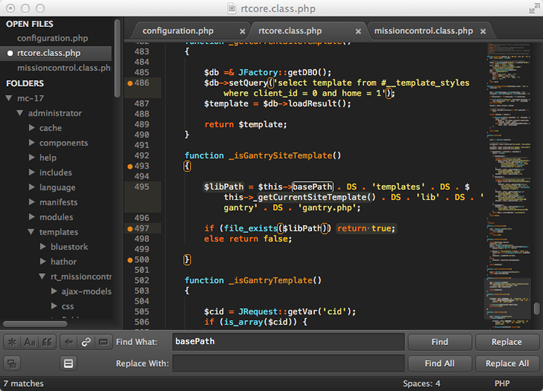The image size is (543, 391).
Task: Collapse the administrator folder arrow
Action: coord(20,113)
